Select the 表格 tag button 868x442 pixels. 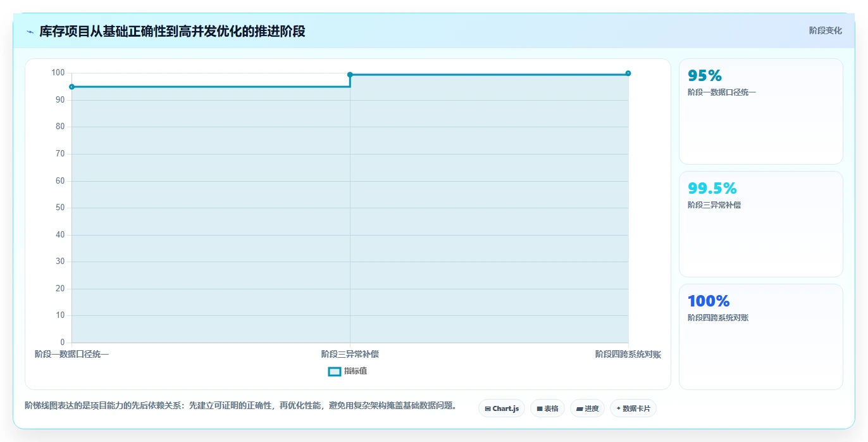pos(547,408)
